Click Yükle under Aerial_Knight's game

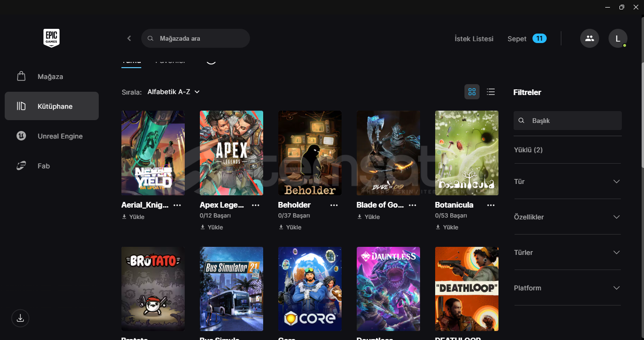[133, 217]
